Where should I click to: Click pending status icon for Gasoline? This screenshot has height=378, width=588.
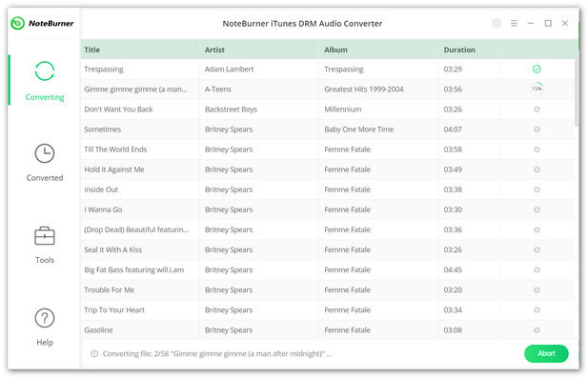coord(537,329)
